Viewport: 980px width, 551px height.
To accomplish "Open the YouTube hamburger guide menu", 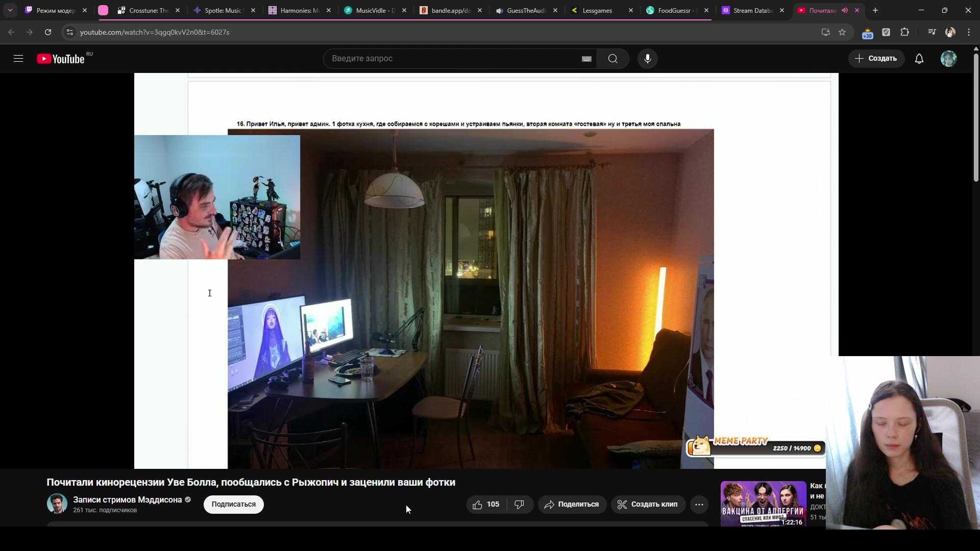I will point(18,59).
